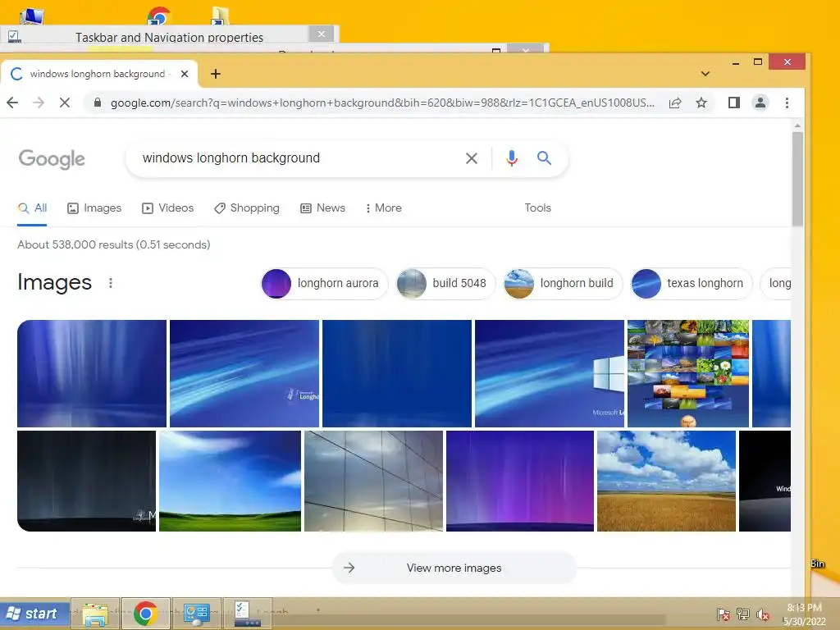Click the address bar URL
Screen dimensions: 840x630
382,103
